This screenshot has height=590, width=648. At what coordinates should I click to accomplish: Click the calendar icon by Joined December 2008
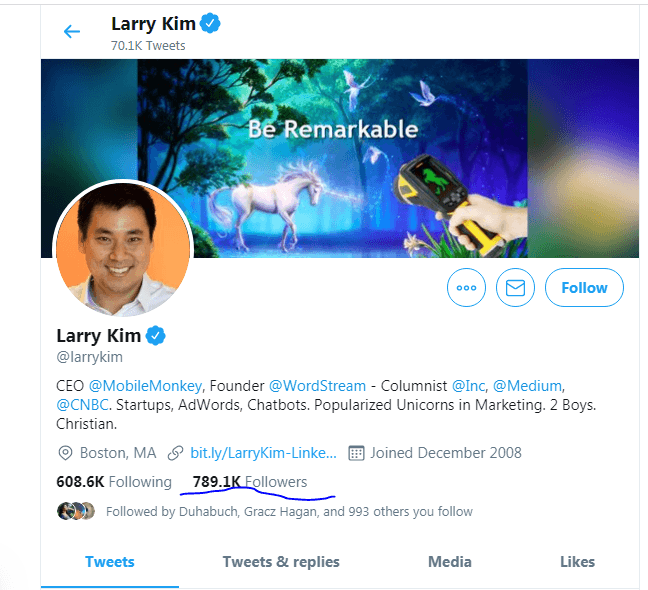coord(356,453)
